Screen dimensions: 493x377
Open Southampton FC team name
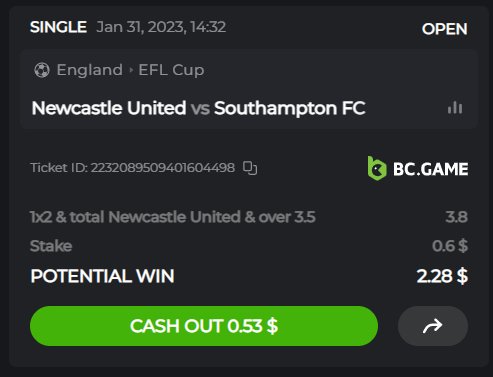289,108
